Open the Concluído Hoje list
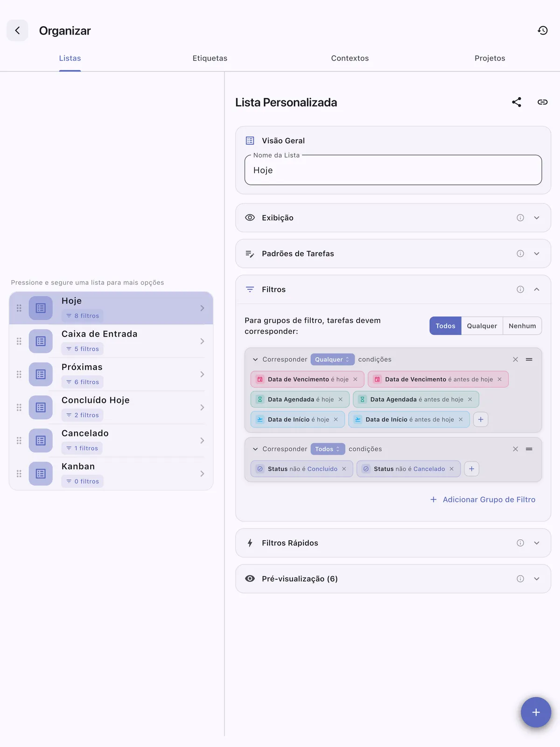560x747 pixels. coord(111,408)
